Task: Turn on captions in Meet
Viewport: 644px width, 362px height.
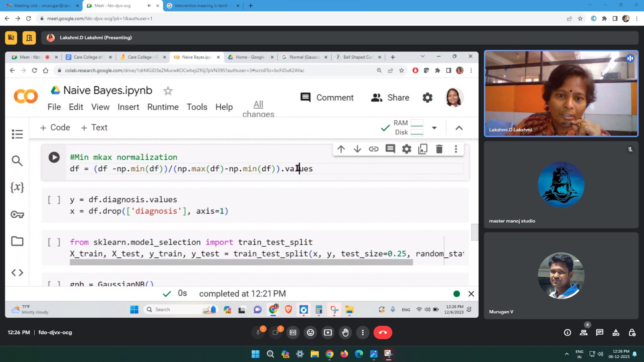Action: 293,333
